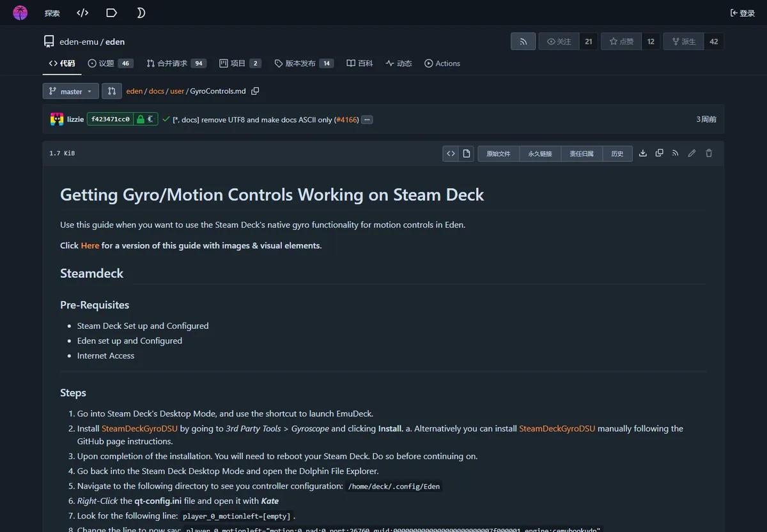
Task: Click the repository icon beside eden-emu
Action: [49, 42]
